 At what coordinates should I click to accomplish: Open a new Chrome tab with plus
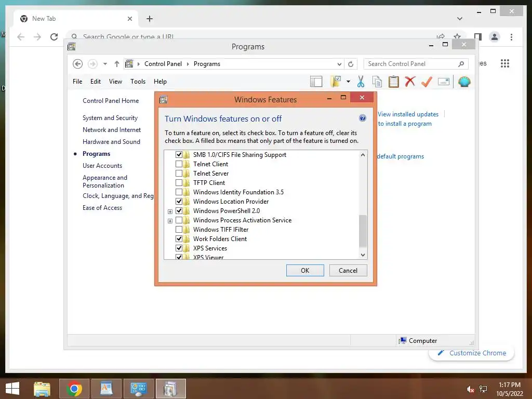150,19
